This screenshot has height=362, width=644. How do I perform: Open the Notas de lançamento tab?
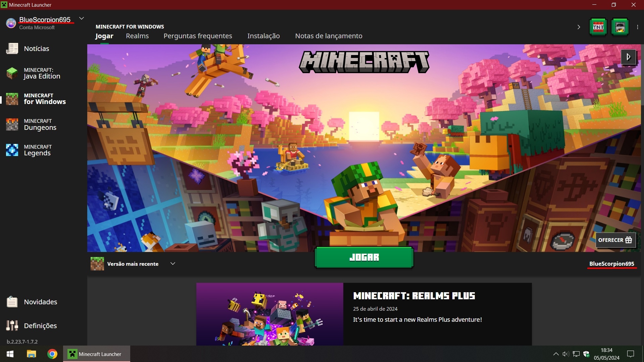click(329, 36)
